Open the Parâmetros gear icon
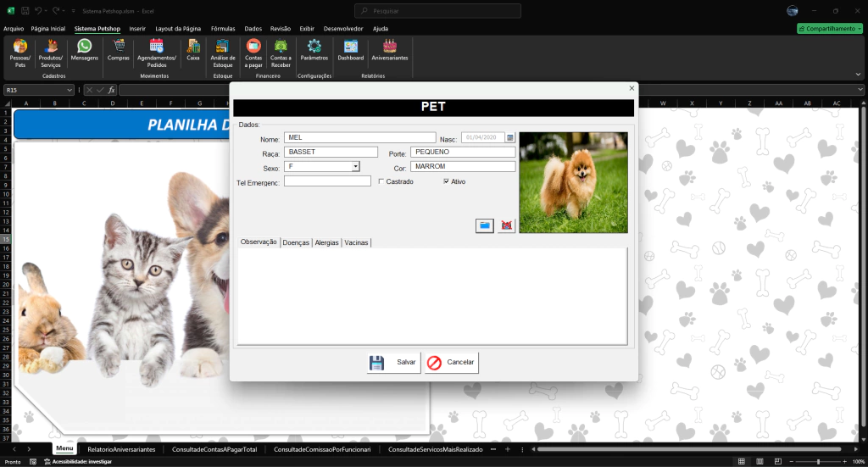Viewport: 868px width, 467px height. click(x=314, y=47)
